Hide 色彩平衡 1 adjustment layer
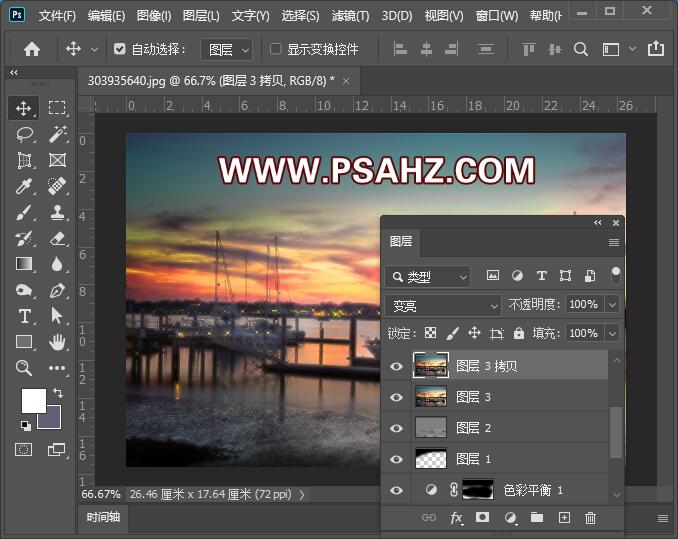The image size is (678, 539). 397,490
